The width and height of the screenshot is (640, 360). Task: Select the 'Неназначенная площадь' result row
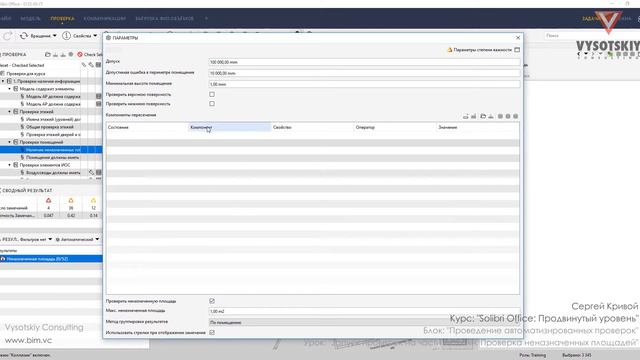(x=51, y=259)
